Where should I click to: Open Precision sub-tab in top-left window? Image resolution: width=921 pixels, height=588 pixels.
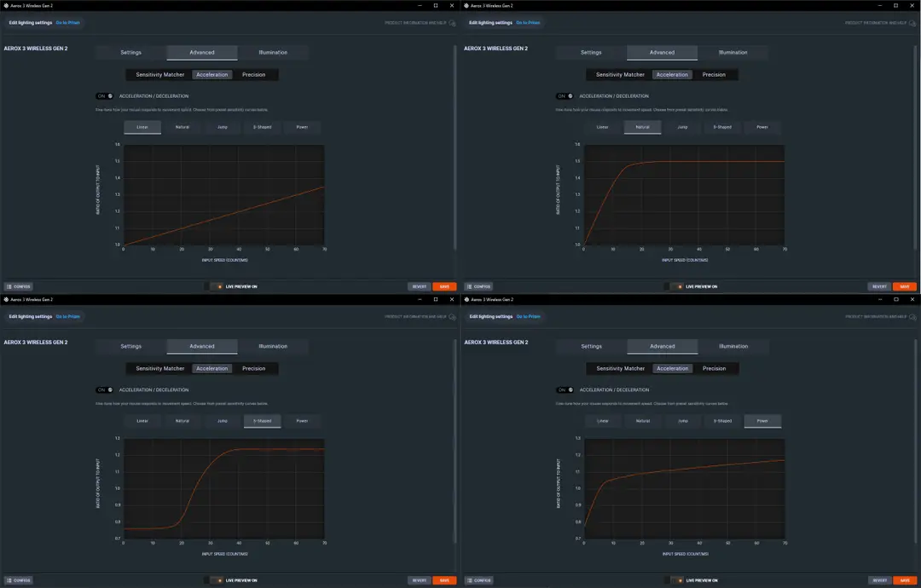pos(254,75)
